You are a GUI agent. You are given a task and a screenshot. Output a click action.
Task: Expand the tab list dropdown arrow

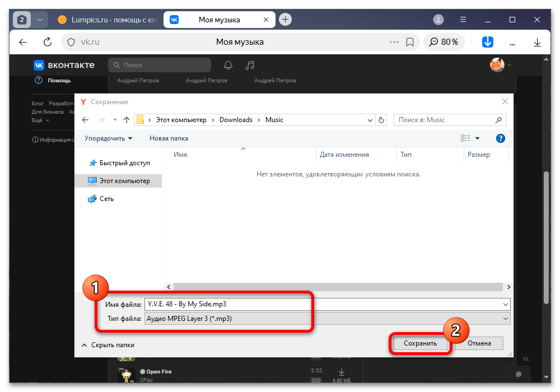[40, 20]
